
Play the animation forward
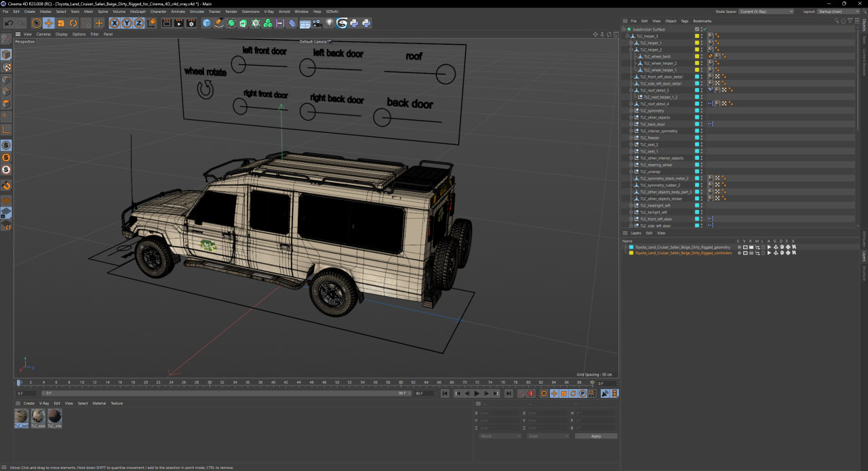pyautogui.click(x=477, y=393)
